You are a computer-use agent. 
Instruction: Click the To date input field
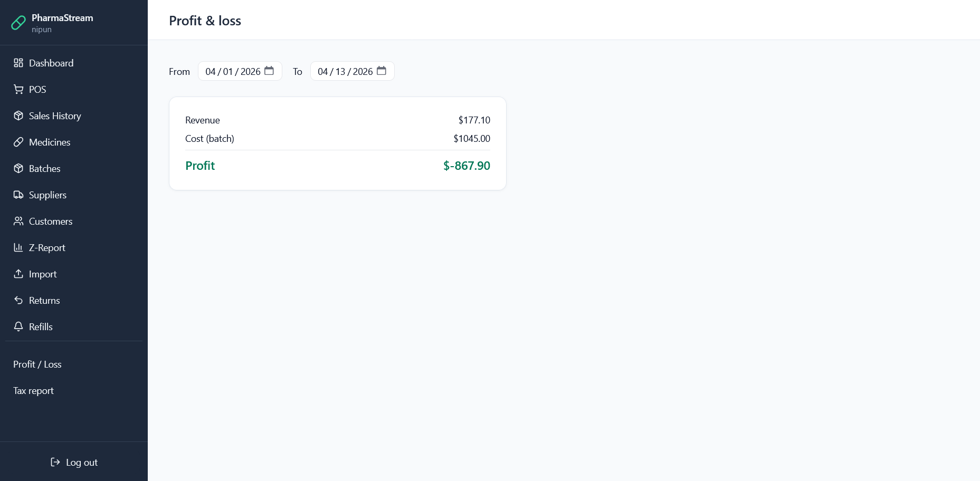click(345, 71)
